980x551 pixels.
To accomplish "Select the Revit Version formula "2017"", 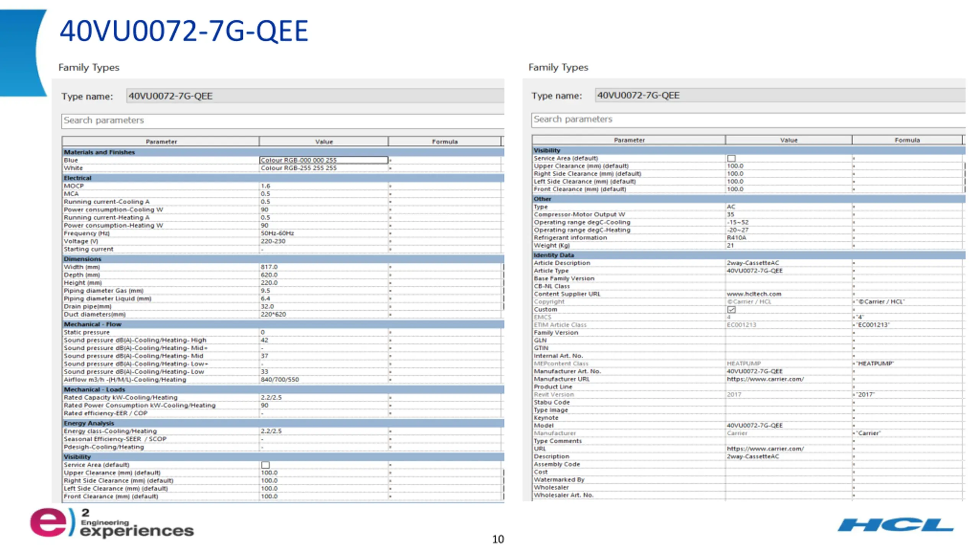I will [866, 395].
